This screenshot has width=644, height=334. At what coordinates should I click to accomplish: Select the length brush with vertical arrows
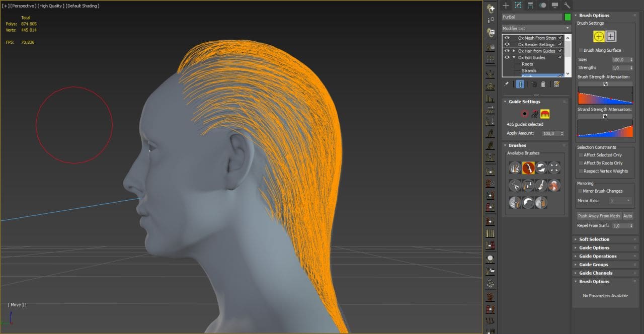pyautogui.click(x=528, y=186)
